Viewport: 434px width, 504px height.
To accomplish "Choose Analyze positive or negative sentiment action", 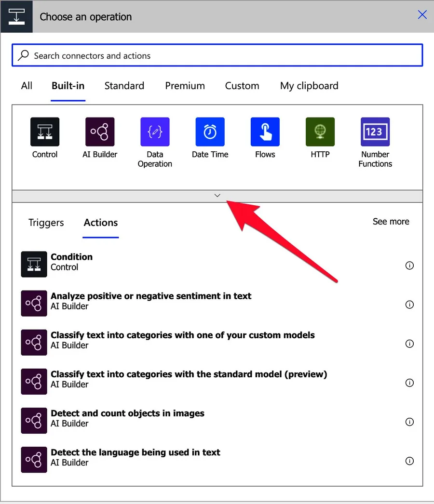I will pyautogui.click(x=150, y=301).
